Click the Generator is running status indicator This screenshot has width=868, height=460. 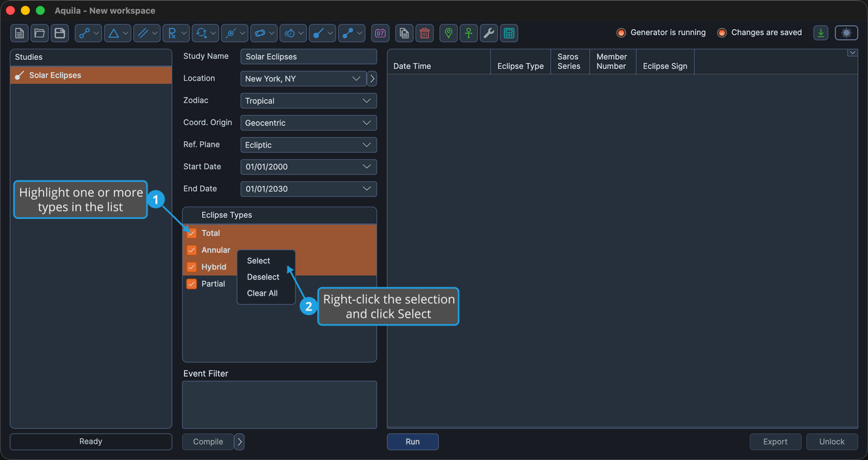(661, 32)
